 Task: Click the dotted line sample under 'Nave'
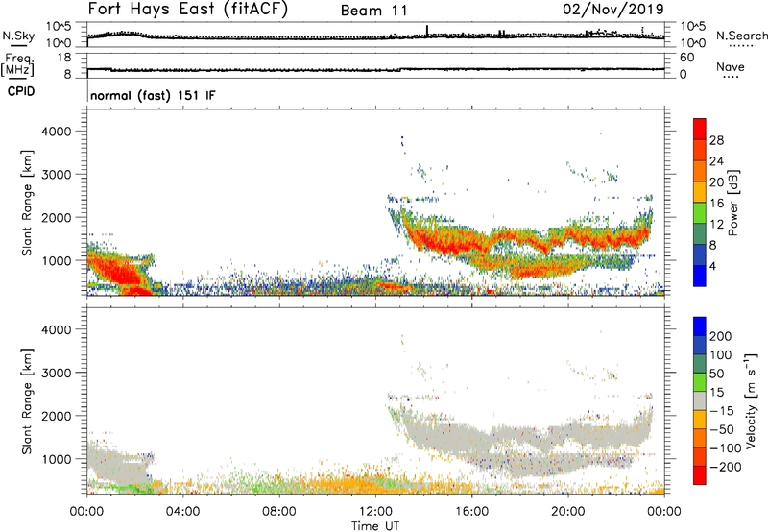[x=731, y=78]
